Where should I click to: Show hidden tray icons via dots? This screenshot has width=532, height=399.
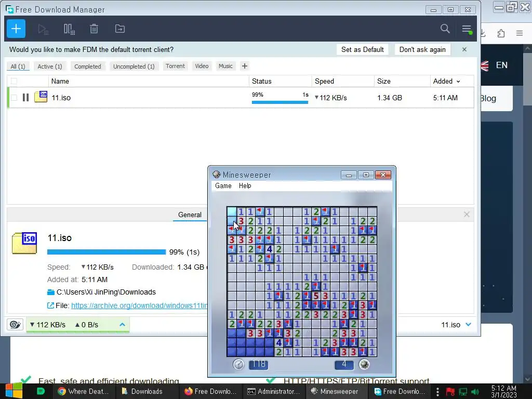pos(437,392)
